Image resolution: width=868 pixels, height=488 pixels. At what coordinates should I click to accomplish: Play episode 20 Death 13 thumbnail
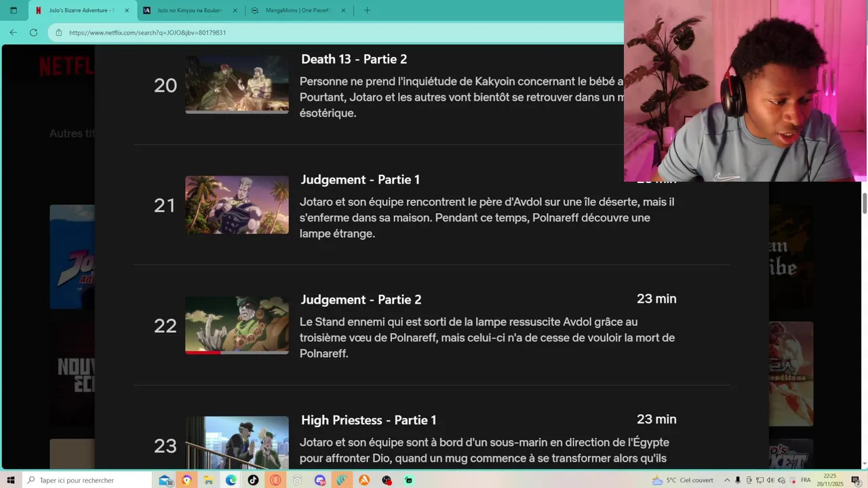coord(237,85)
